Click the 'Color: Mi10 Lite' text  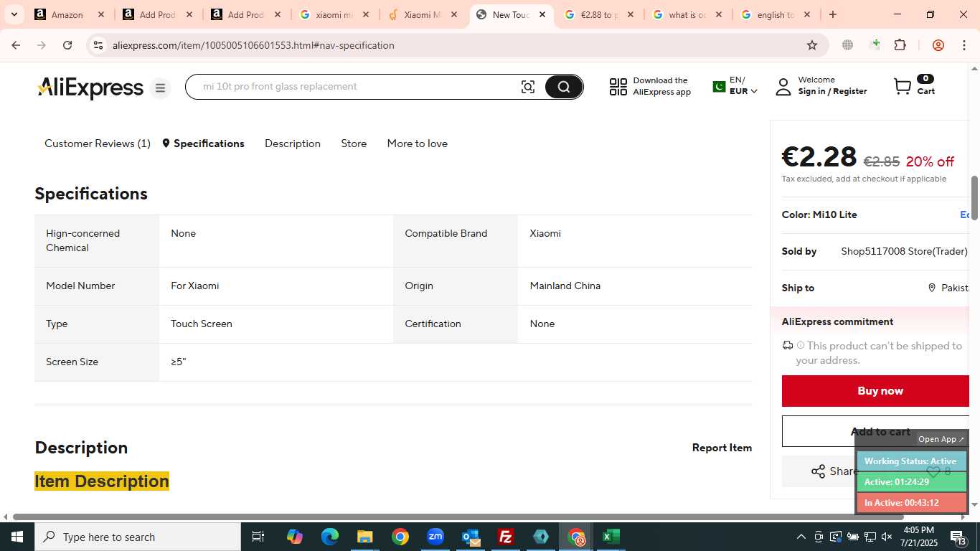point(819,215)
